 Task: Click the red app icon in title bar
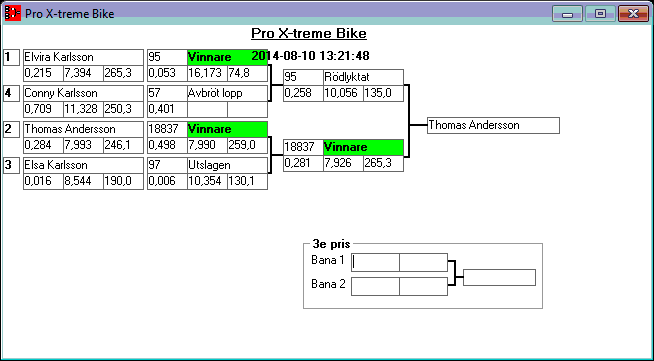(13, 13)
